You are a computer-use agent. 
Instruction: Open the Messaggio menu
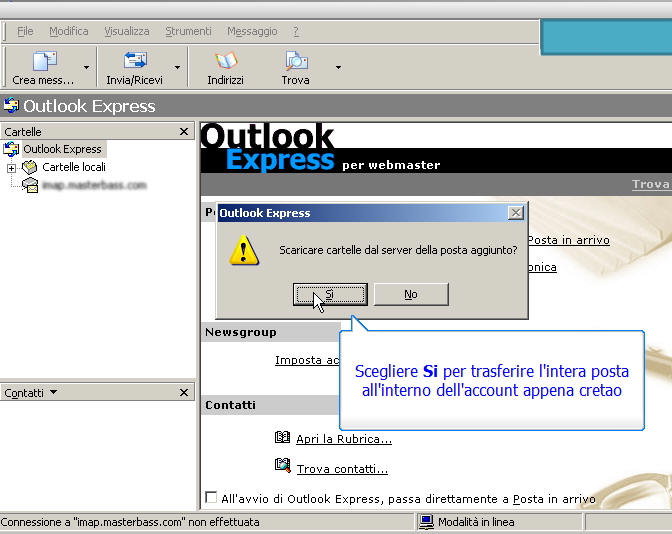pyautogui.click(x=252, y=31)
